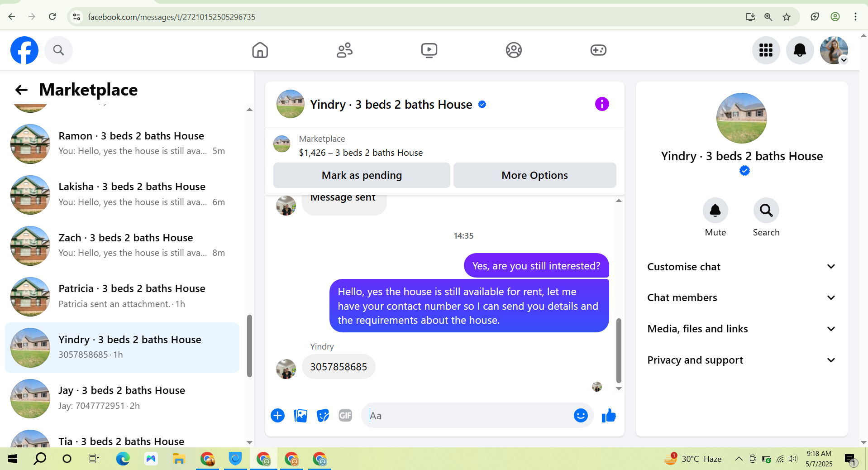The width and height of the screenshot is (868, 470).
Task: Open the emoji picker icon
Action: click(581, 415)
